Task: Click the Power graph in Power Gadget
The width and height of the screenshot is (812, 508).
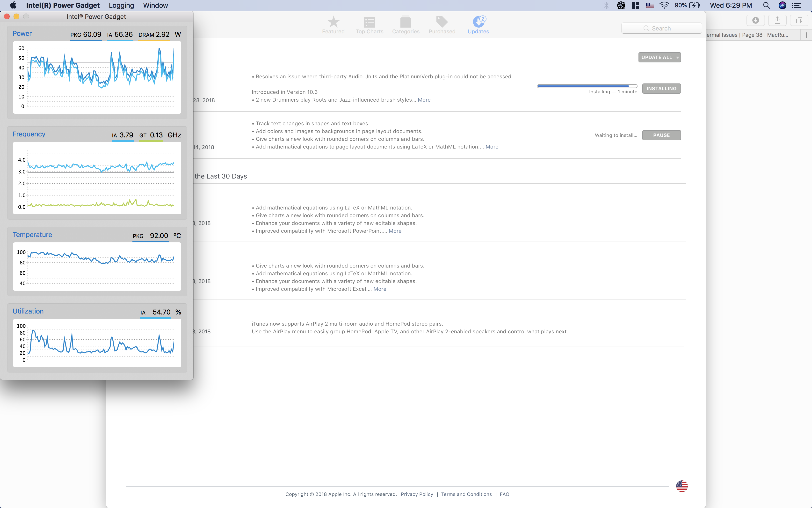Action: pyautogui.click(x=97, y=77)
